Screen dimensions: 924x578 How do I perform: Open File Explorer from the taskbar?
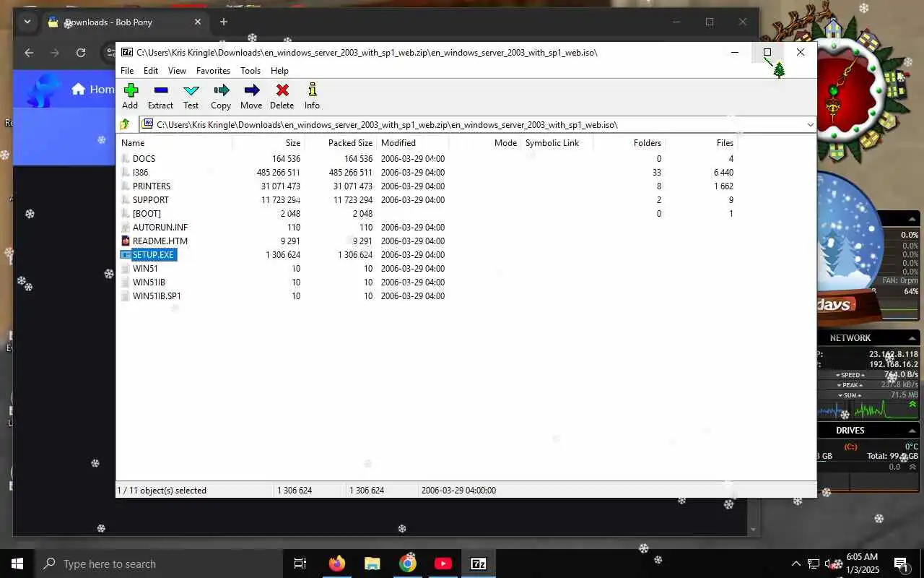tap(372, 564)
